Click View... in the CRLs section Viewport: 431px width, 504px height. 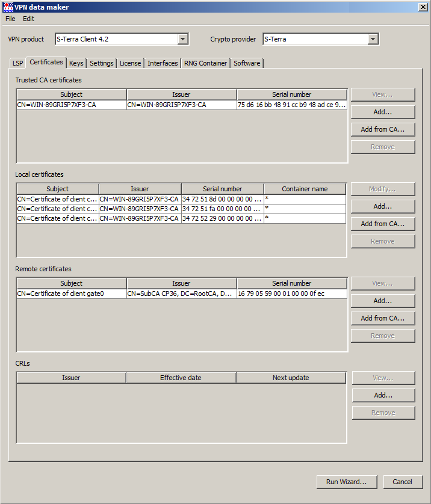(383, 378)
